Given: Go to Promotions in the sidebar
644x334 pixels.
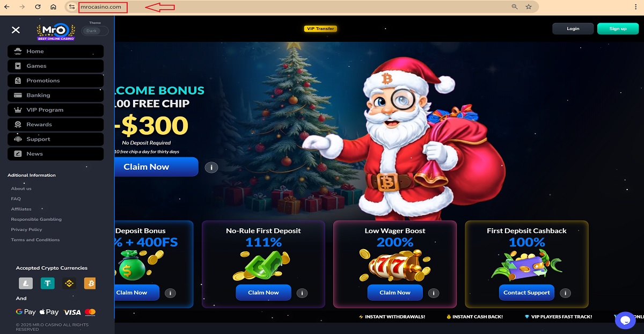Looking at the screenshot, I should (x=55, y=81).
